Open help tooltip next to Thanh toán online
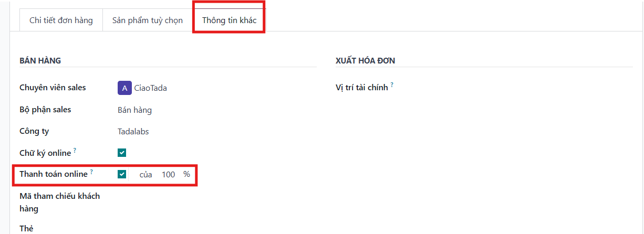 coord(91,172)
